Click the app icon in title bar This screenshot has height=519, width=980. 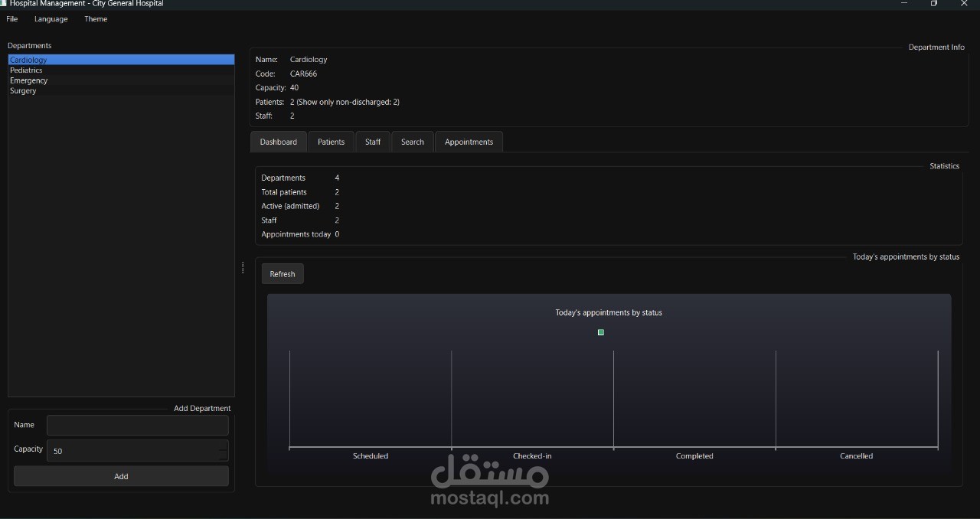[4, 3]
